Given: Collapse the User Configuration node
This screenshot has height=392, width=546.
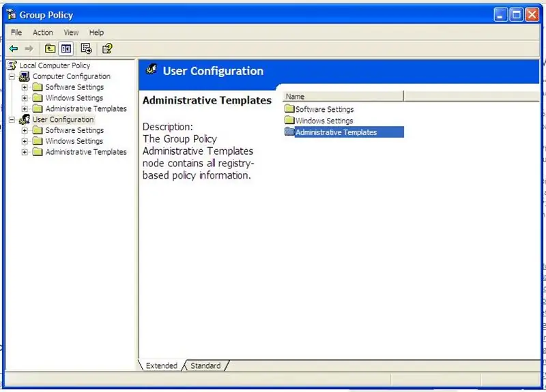Looking at the screenshot, I should [x=12, y=119].
